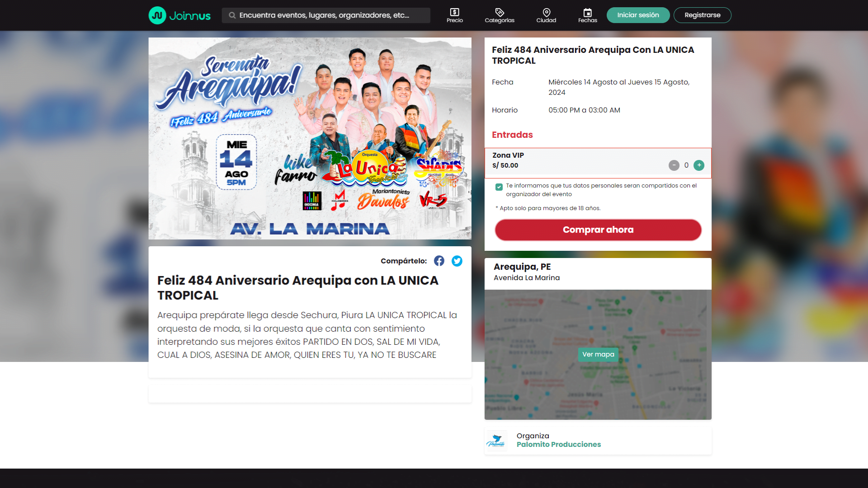Viewport: 868px width, 488px height.
Task: Click the Compártelo label
Action: pyautogui.click(x=403, y=261)
